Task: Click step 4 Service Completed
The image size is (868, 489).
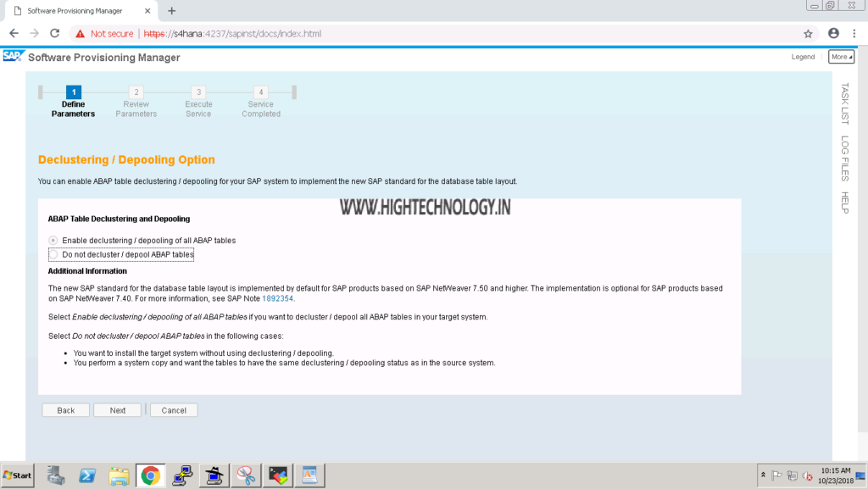Action: pos(261,102)
